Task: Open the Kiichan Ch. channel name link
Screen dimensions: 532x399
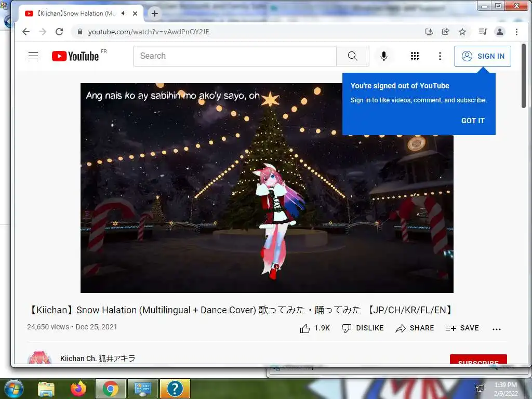Action: [x=98, y=358]
